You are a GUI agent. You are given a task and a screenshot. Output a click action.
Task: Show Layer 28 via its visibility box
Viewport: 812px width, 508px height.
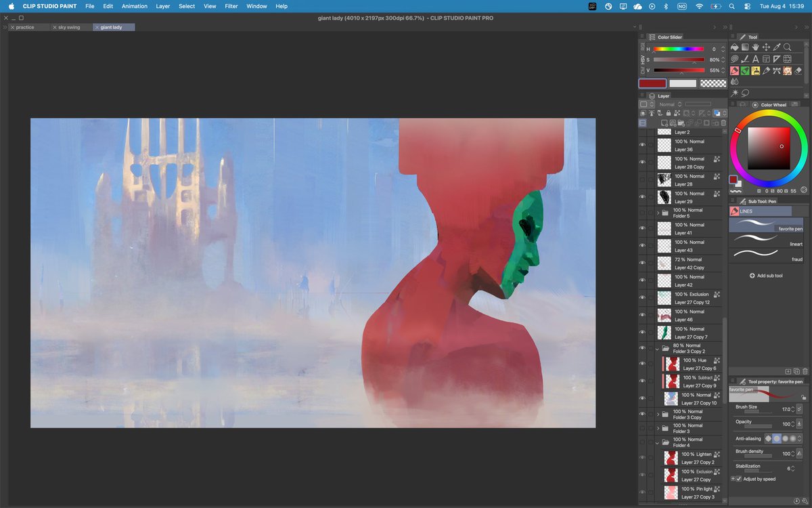pos(643,180)
